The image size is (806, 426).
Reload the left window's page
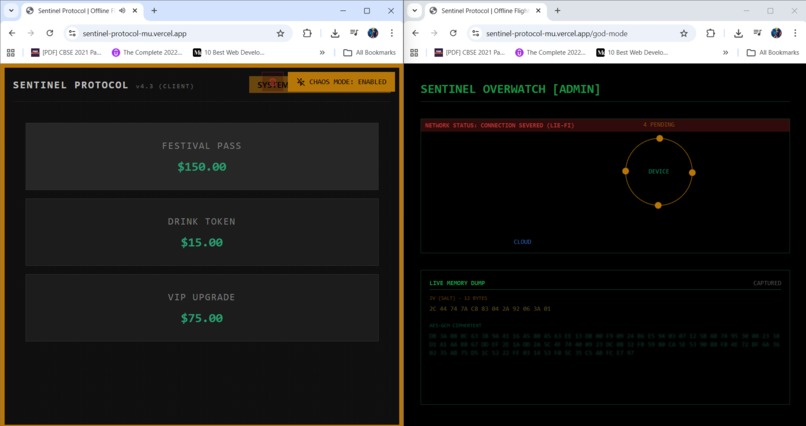pos(50,33)
